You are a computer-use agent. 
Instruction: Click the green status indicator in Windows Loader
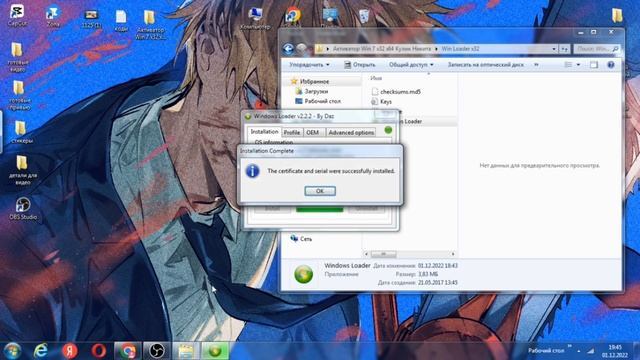(388, 130)
